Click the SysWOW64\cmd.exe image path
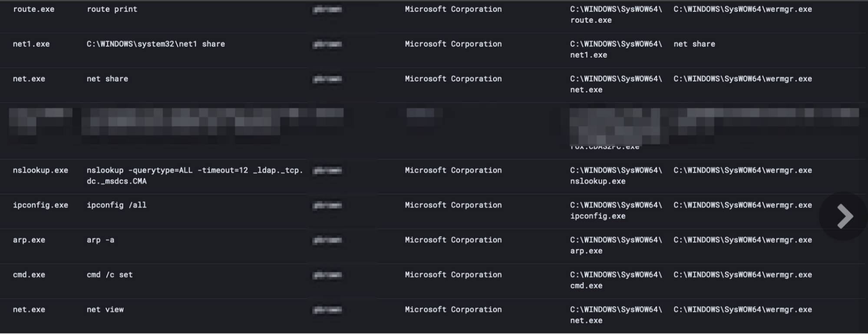868x334 pixels. 616,280
